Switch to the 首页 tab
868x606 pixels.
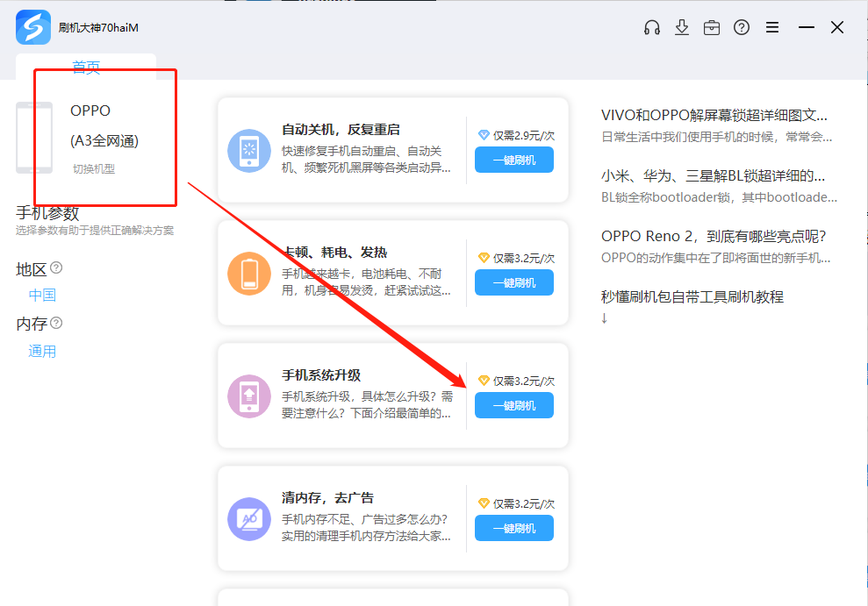[x=86, y=67]
